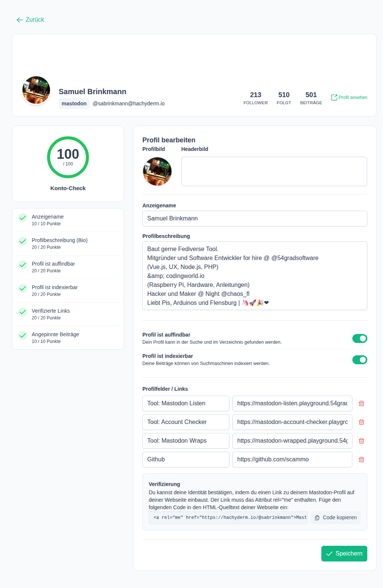Disable the Profil ist auffindbar toggle
Image resolution: width=383 pixels, height=588 pixels.
tap(359, 338)
